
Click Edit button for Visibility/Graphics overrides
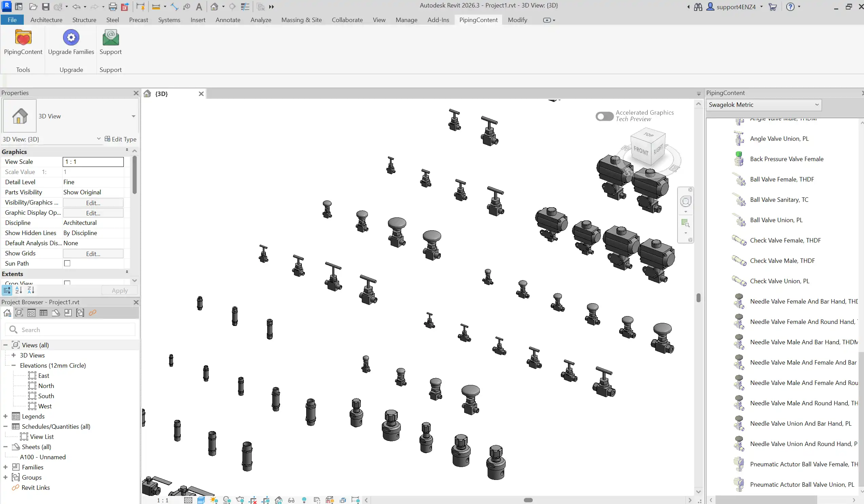93,202
